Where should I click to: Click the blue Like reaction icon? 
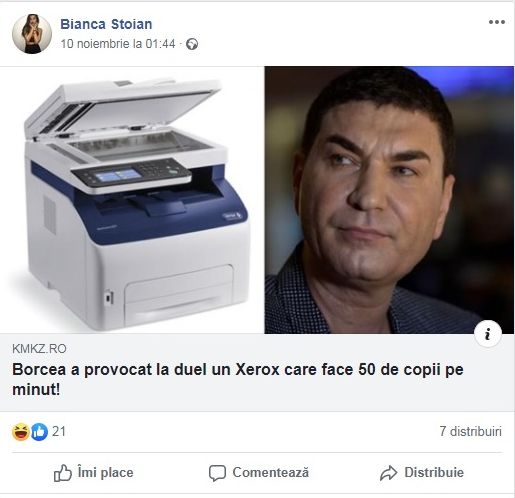(39, 432)
